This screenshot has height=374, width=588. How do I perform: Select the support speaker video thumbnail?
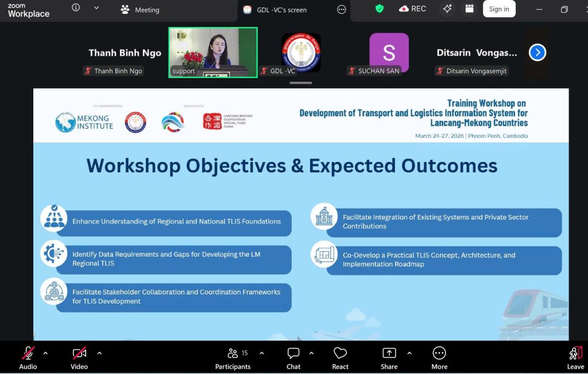[212, 52]
